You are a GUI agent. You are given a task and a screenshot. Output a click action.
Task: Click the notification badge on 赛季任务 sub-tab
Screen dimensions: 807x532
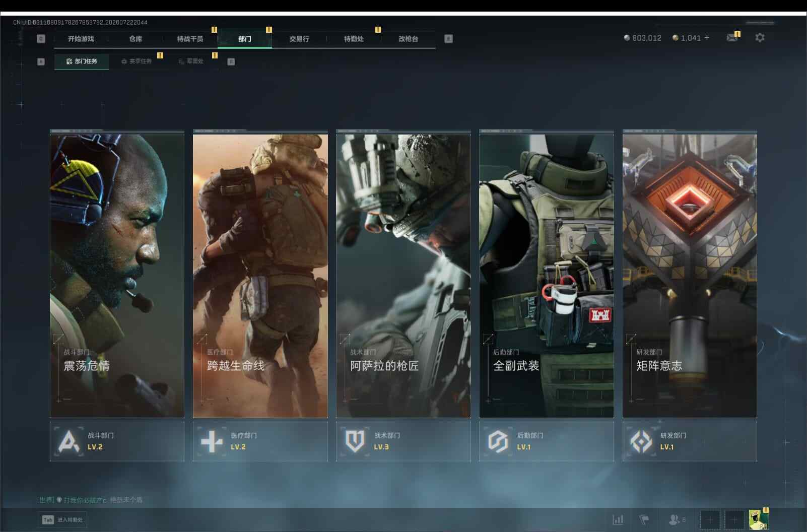coord(160,55)
